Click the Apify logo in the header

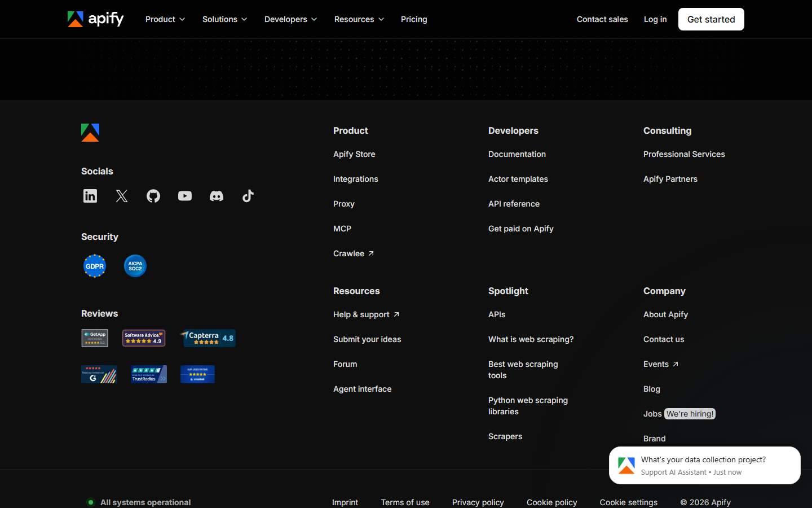click(x=95, y=19)
